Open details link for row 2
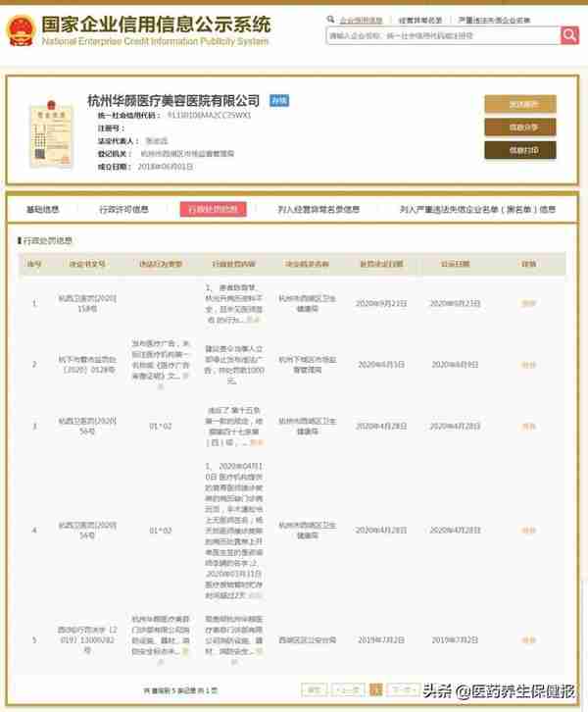Screen dimensions: 588x712 (528, 365)
